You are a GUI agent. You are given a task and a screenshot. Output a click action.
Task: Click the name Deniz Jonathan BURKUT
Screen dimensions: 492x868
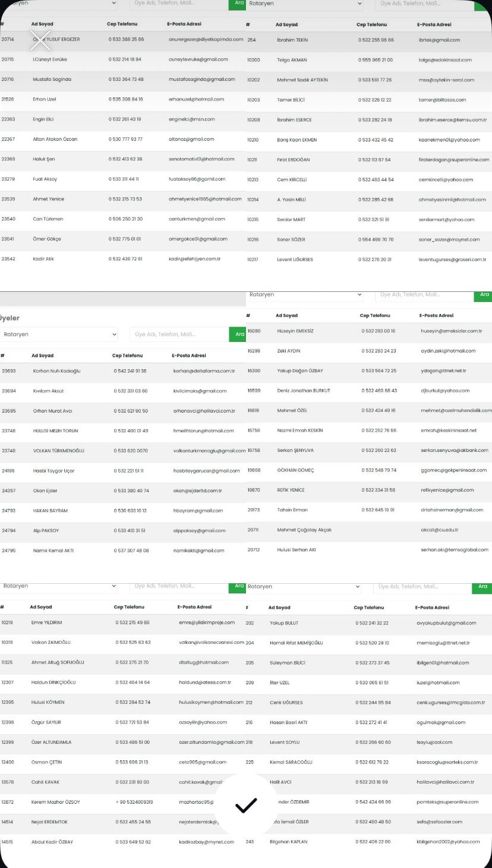pos(304,391)
